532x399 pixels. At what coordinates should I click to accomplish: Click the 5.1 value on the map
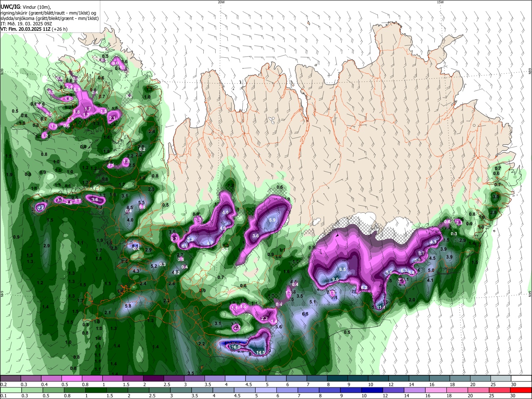point(313,302)
